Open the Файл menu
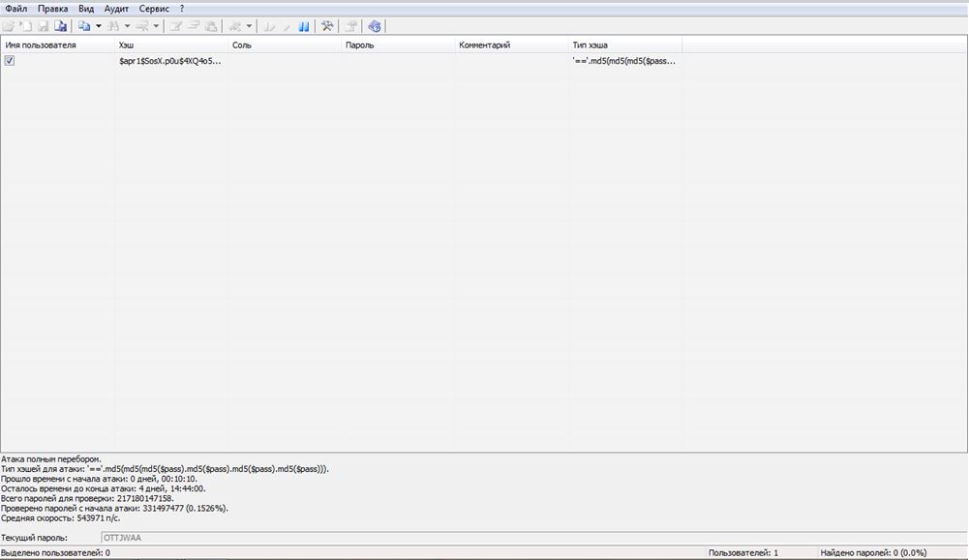This screenshot has width=969, height=560. (x=15, y=8)
